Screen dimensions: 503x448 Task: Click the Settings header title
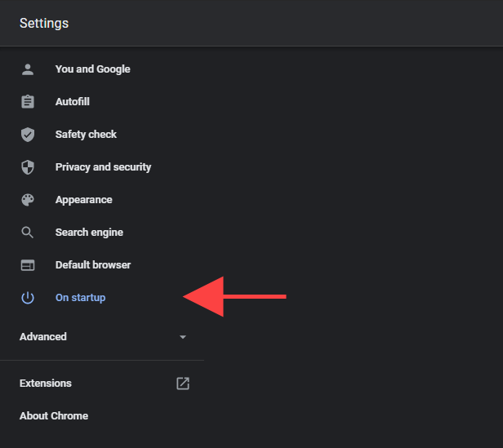click(44, 24)
